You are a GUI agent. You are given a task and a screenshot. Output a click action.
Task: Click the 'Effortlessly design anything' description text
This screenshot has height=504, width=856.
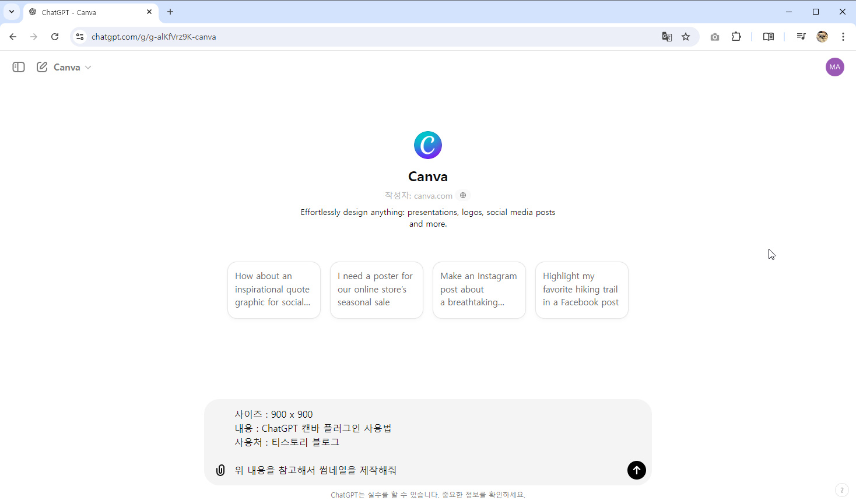(x=428, y=218)
